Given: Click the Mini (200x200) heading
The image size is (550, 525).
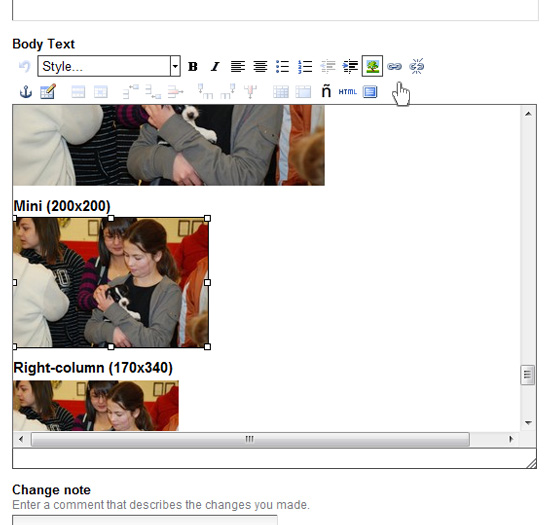Looking at the screenshot, I should pos(62,206).
